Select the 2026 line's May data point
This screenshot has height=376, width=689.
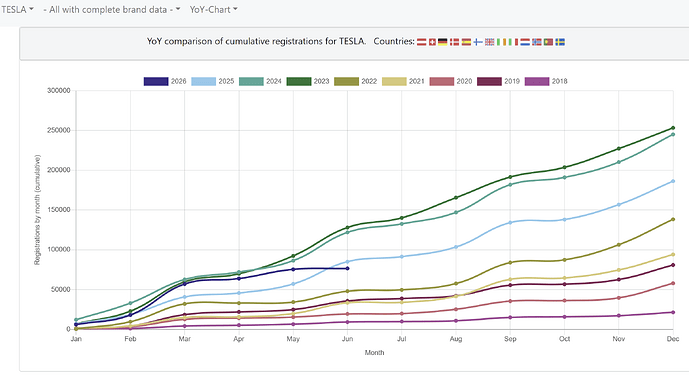[293, 269]
